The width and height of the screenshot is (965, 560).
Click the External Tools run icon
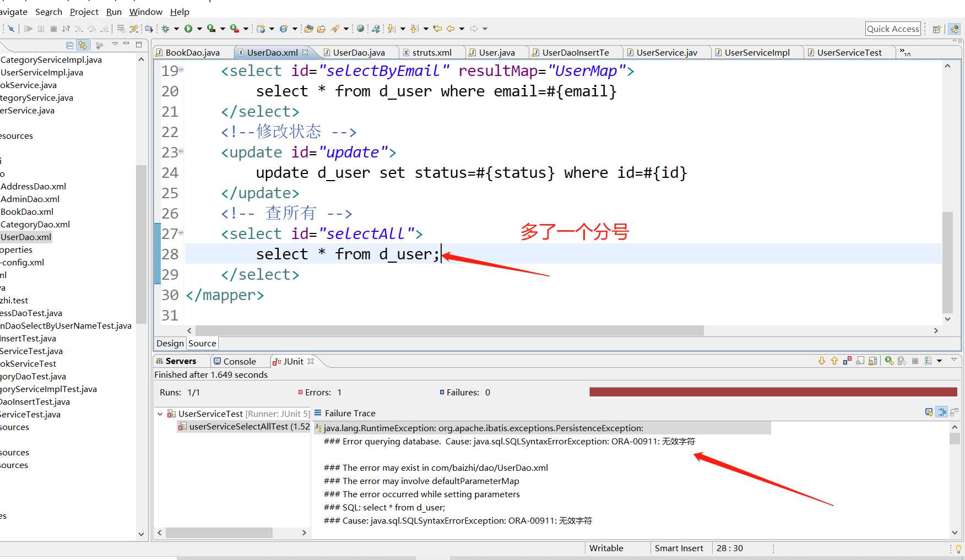click(x=235, y=29)
